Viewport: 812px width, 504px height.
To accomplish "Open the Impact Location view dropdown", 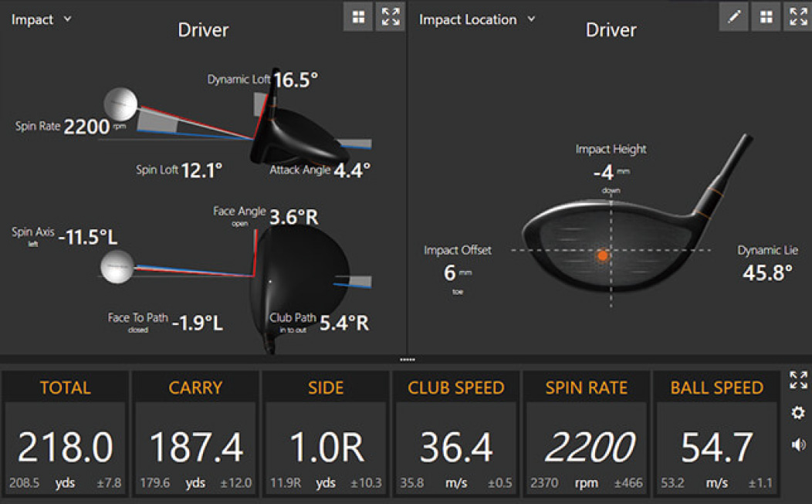I will pos(477,19).
